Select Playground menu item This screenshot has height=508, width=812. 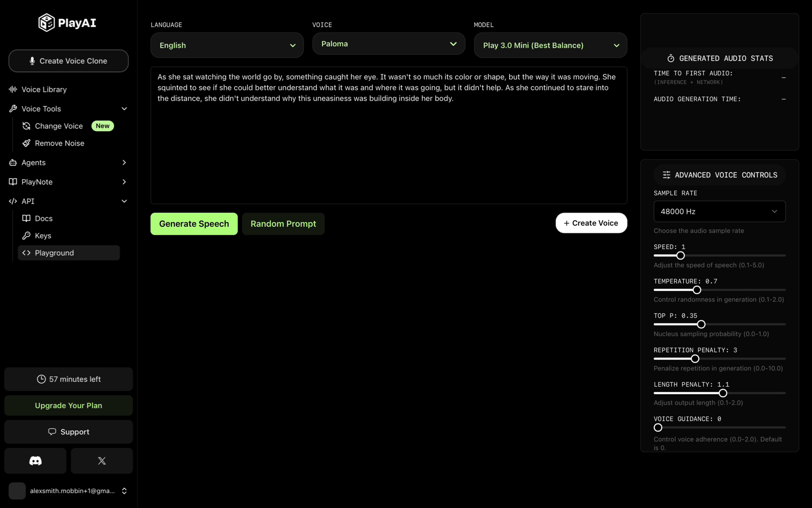click(x=69, y=253)
